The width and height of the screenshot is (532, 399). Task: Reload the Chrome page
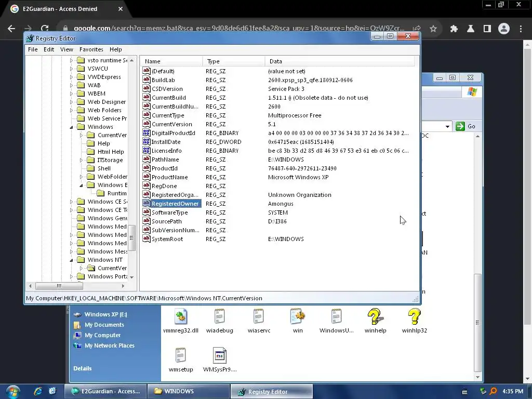[45, 29]
